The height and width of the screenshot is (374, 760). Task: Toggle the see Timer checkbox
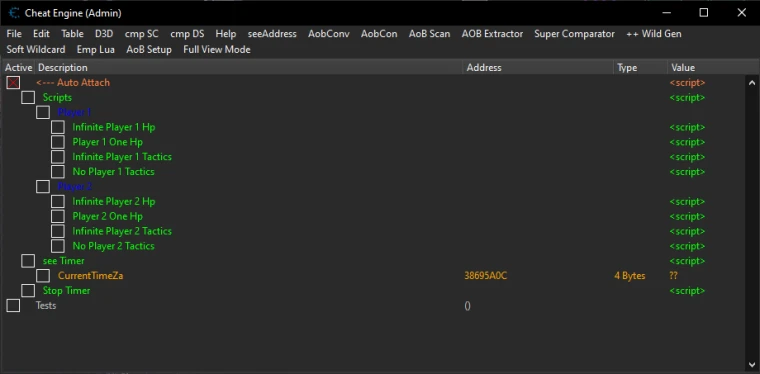[x=28, y=261]
